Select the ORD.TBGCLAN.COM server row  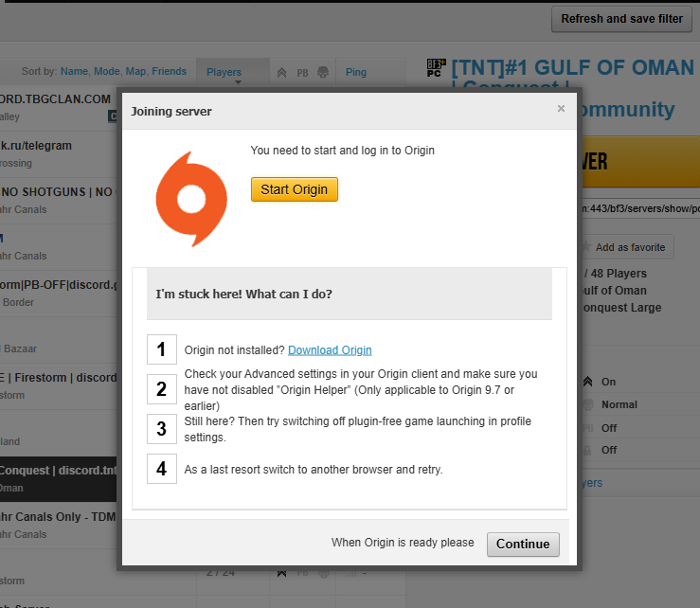point(59,108)
